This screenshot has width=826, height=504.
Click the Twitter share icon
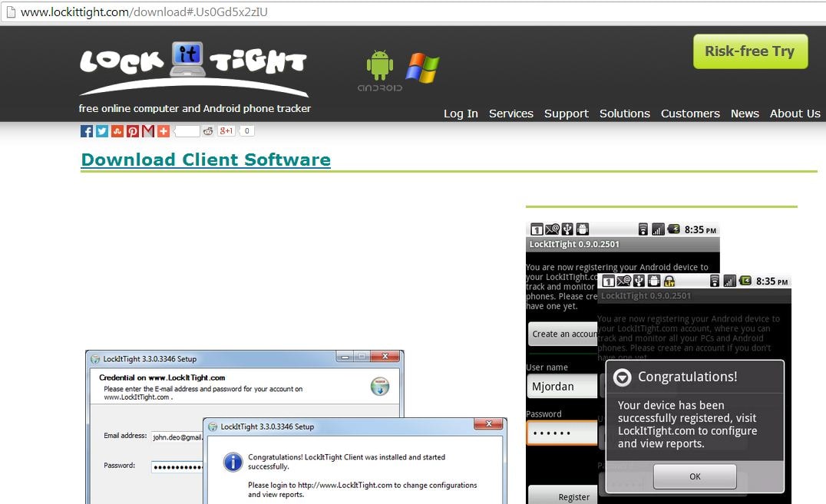tap(102, 131)
